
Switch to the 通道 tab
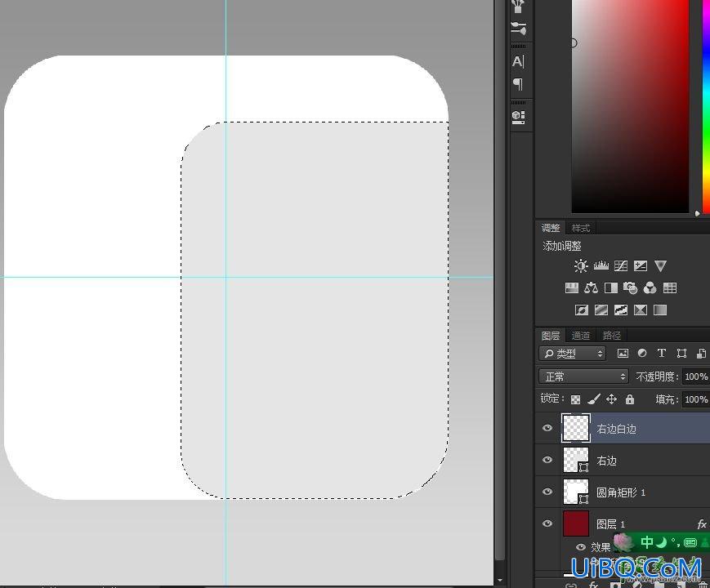click(580, 336)
